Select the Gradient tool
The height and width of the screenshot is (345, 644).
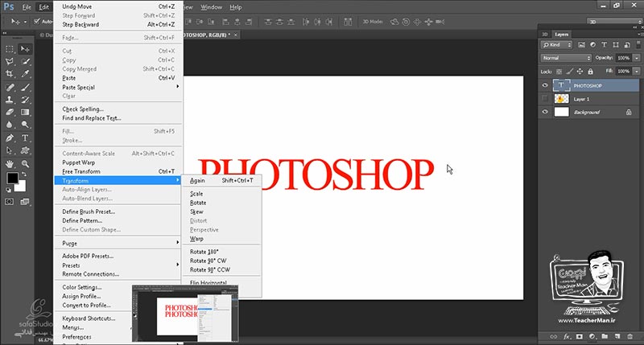[25, 112]
